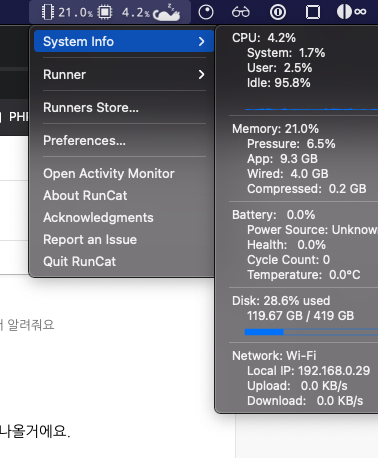
Task: Click the Cycle Count: 0 line
Action: pos(288,260)
